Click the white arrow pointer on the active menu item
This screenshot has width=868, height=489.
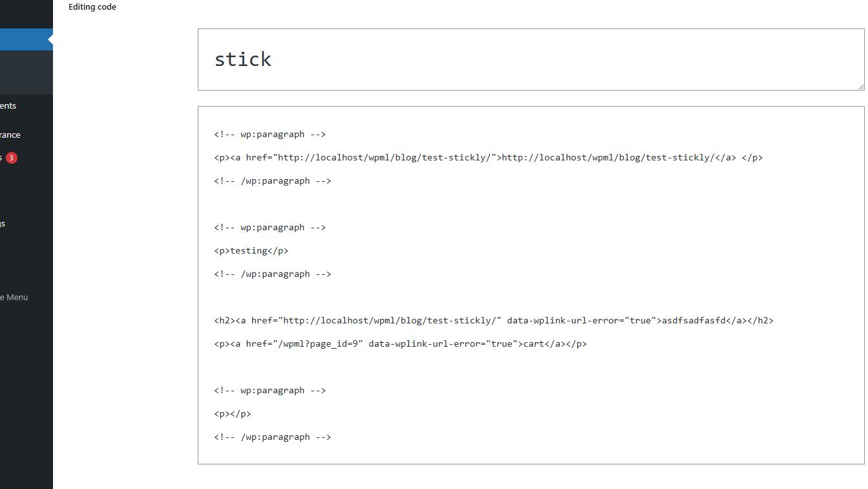[50, 40]
